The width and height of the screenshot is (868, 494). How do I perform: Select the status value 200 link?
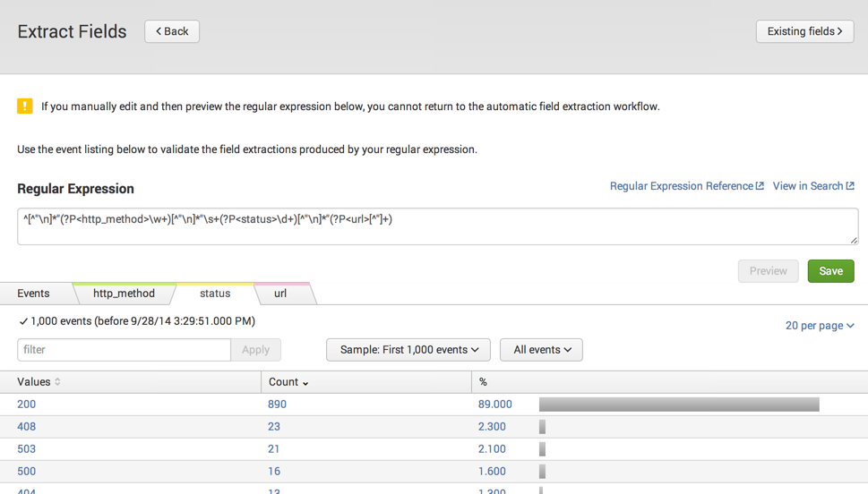pyautogui.click(x=26, y=405)
